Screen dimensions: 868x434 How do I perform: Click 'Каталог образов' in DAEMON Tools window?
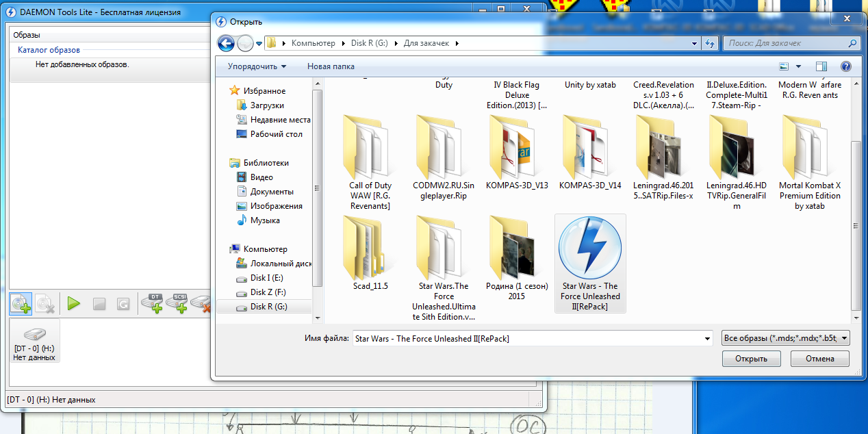(49, 50)
